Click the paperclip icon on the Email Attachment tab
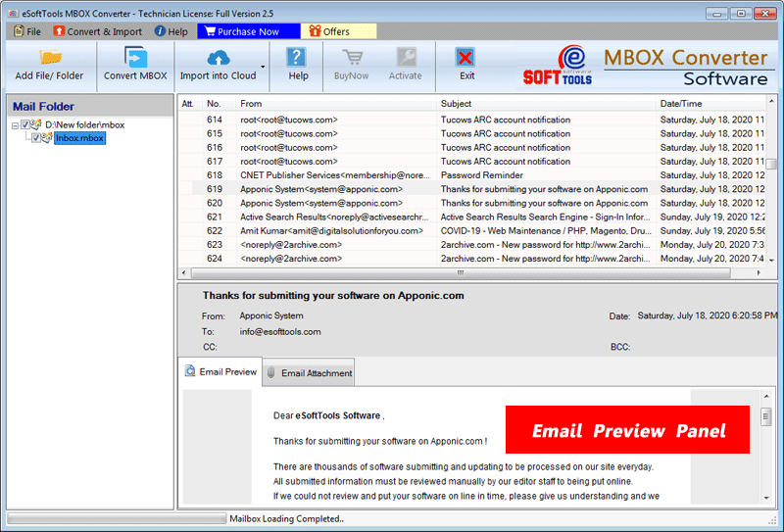Viewport: 784px width, 532px height. tap(271, 372)
